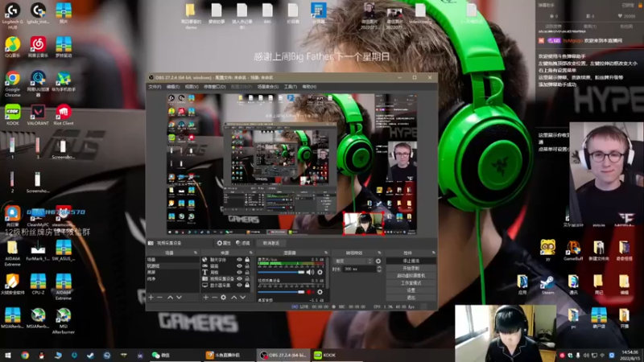
Task: Pop out the Audio Mixer dock header icon
Action: click(x=326, y=253)
